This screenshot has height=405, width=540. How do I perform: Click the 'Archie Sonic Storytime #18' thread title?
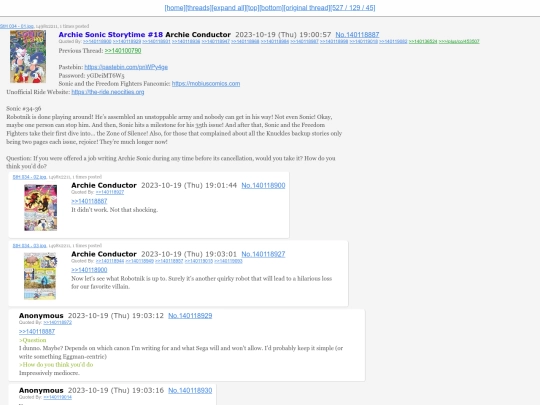click(x=111, y=35)
